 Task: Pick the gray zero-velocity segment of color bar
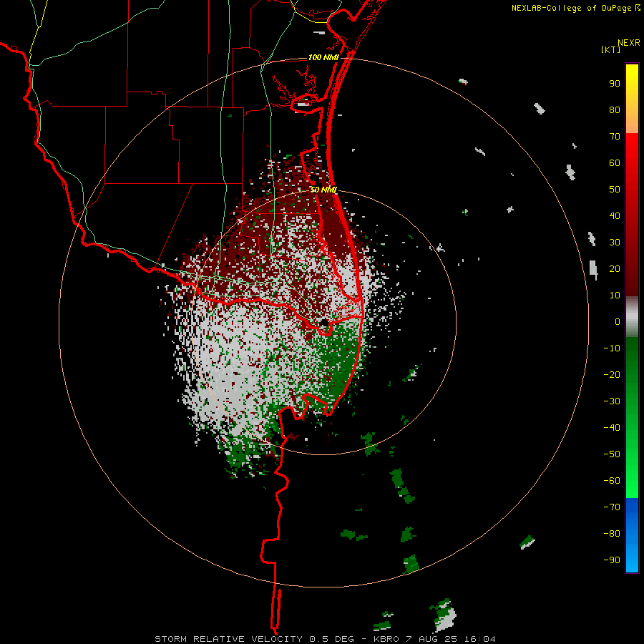[632, 317]
